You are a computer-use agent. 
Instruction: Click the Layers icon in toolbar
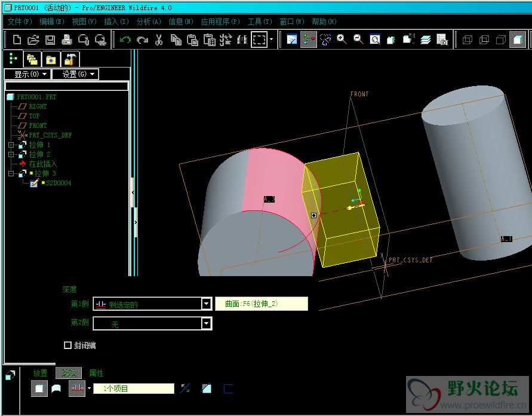[426, 39]
